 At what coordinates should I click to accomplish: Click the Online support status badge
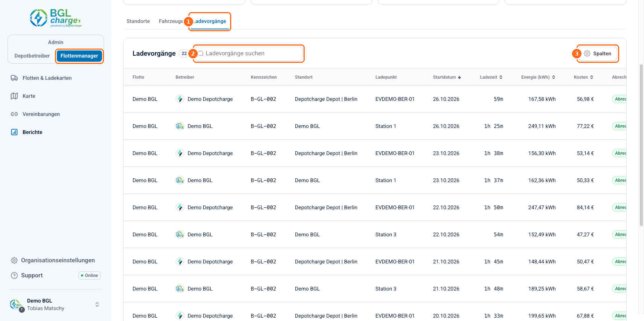[90, 275]
